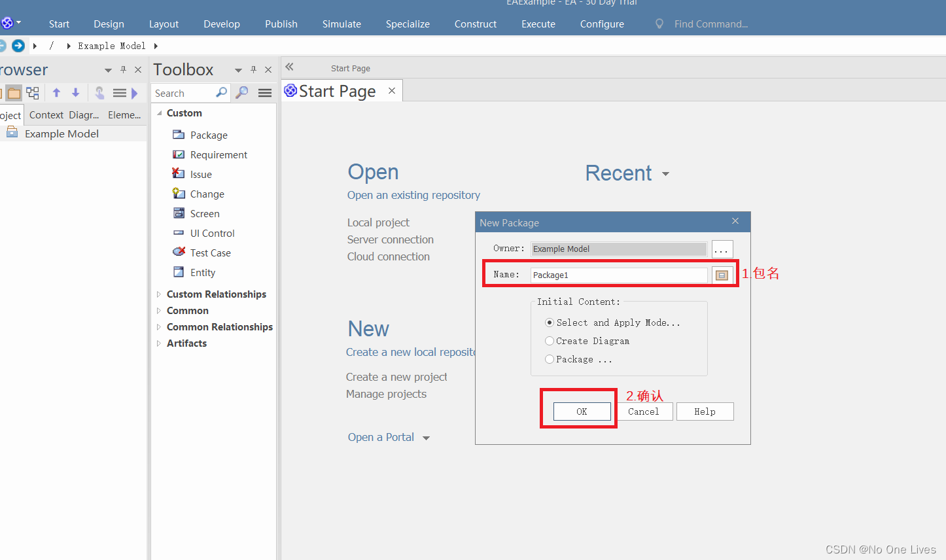This screenshot has height=560, width=946.
Task: Click the new package folder icon in Browser
Action: pos(14,93)
